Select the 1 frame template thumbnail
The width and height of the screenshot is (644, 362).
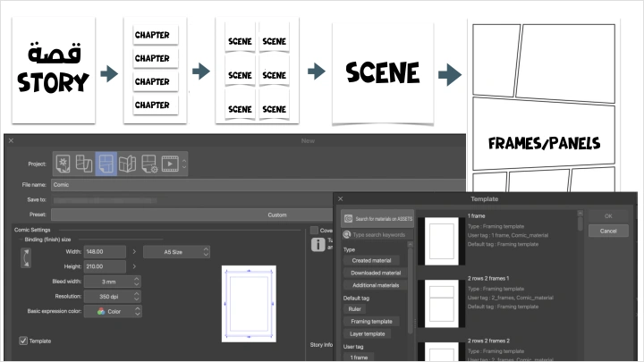pyautogui.click(x=442, y=241)
